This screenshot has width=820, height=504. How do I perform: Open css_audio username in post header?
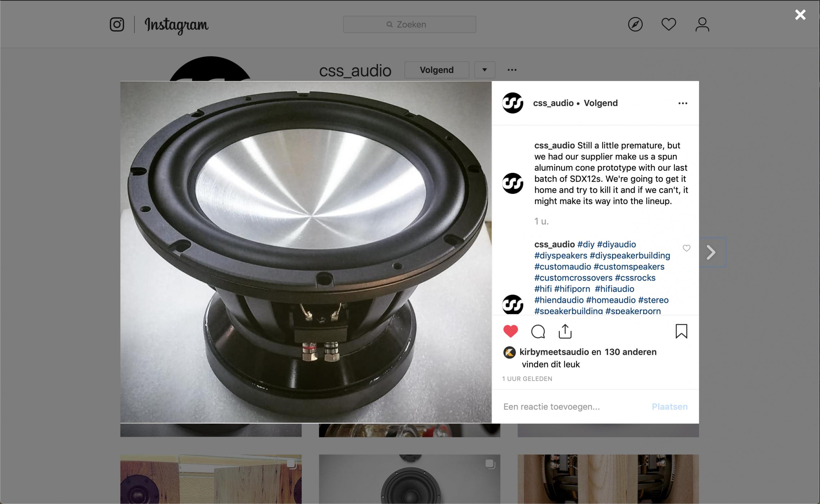click(x=553, y=103)
